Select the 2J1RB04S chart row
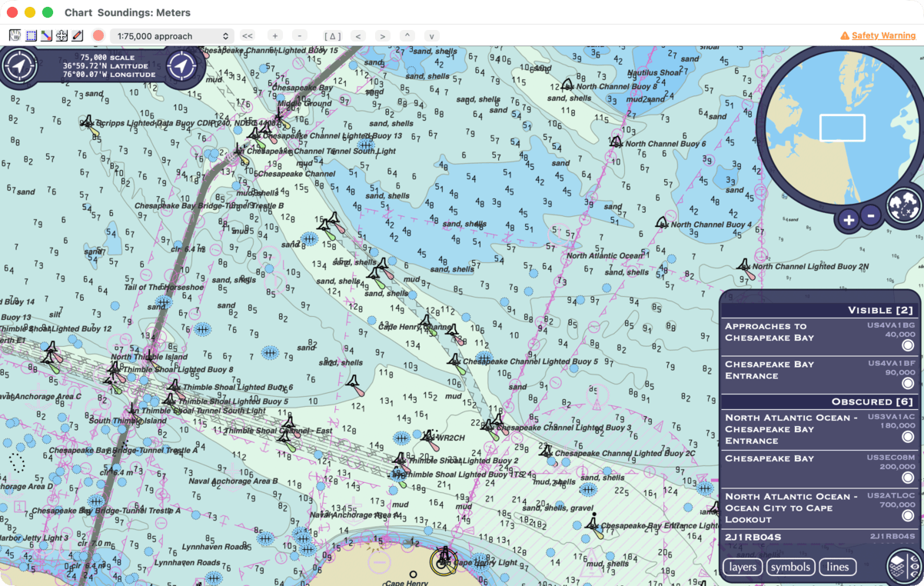Image resolution: width=924 pixels, height=586 pixels. point(820,537)
